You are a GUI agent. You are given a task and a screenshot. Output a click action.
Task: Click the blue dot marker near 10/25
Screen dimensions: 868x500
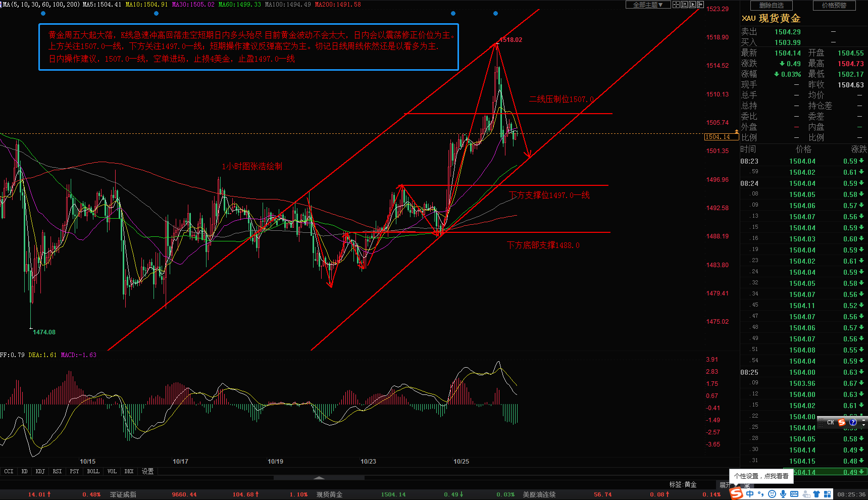coord(453,14)
